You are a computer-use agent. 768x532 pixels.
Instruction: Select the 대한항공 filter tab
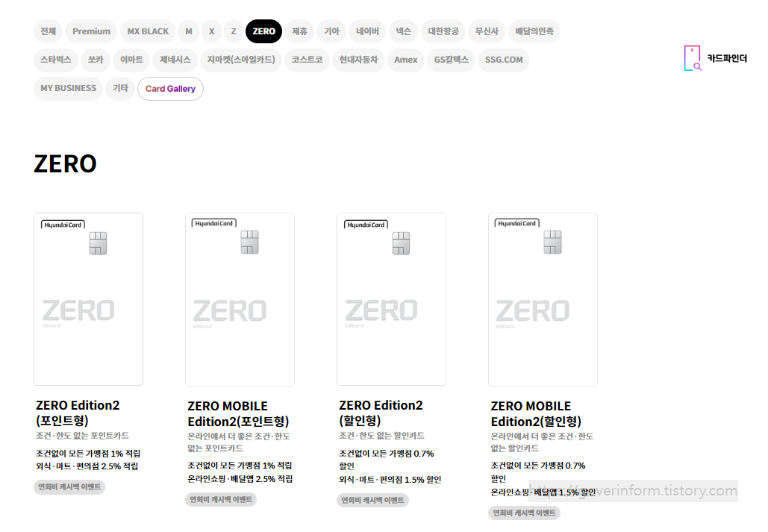pos(443,31)
